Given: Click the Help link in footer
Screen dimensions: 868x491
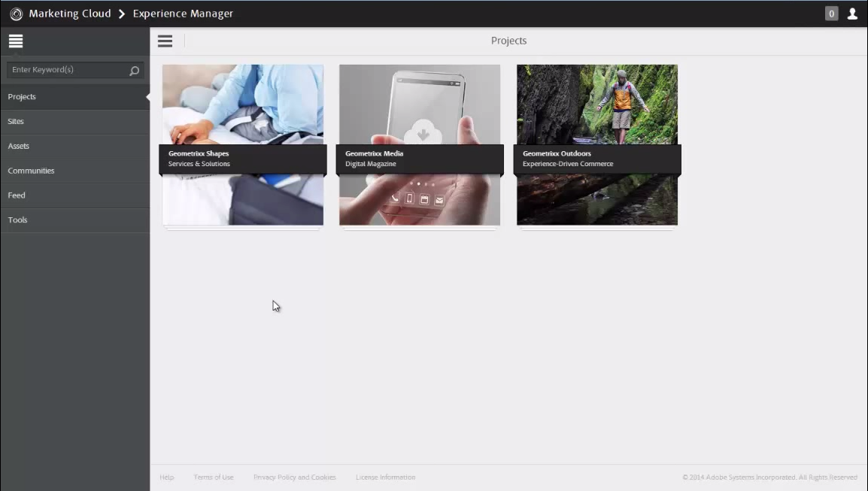Looking at the screenshot, I should 167,477.
